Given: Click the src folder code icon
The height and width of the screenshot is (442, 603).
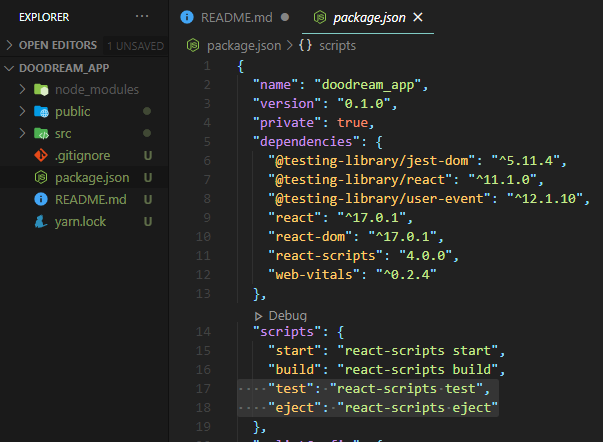Looking at the screenshot, I should tap(41, 133).
